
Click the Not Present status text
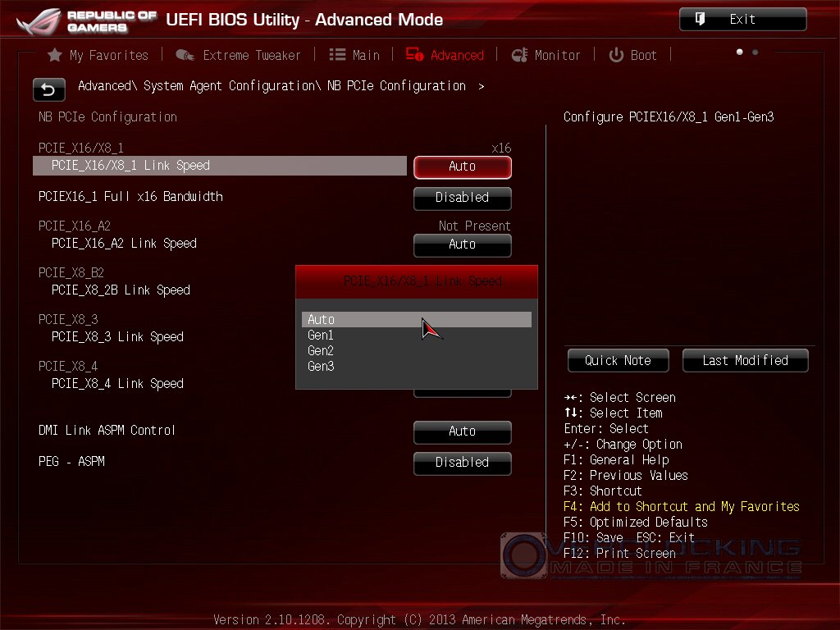coord(475,226)
